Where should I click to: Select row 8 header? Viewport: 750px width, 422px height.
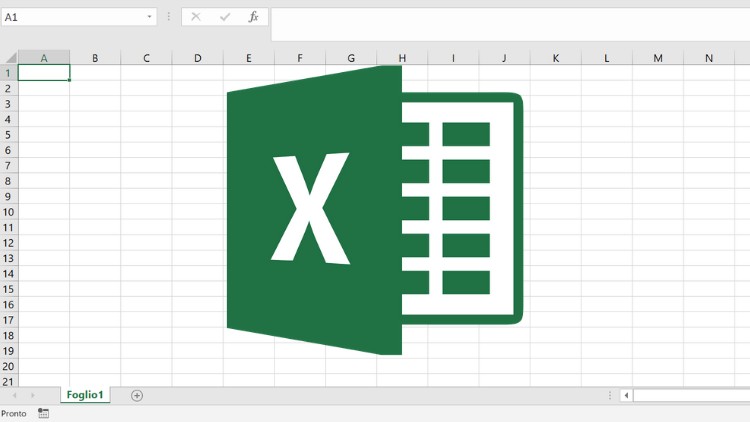[9, 181]
